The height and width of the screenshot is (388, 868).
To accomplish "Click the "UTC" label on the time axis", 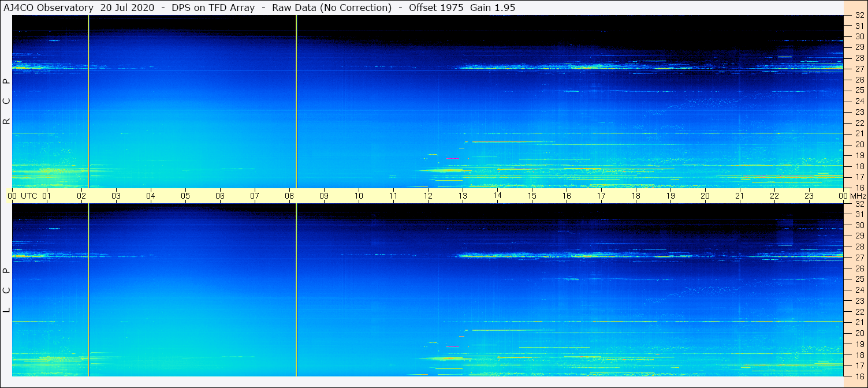I will click(29, 196).
